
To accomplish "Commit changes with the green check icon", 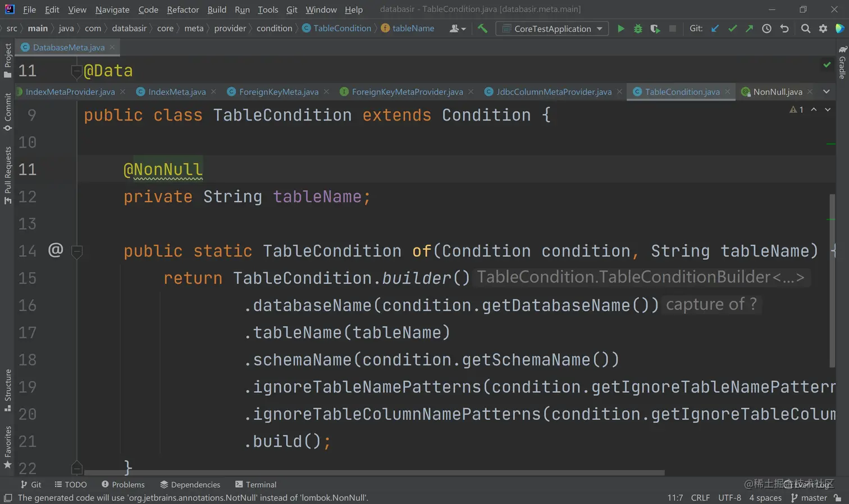I will pos(732,29).
